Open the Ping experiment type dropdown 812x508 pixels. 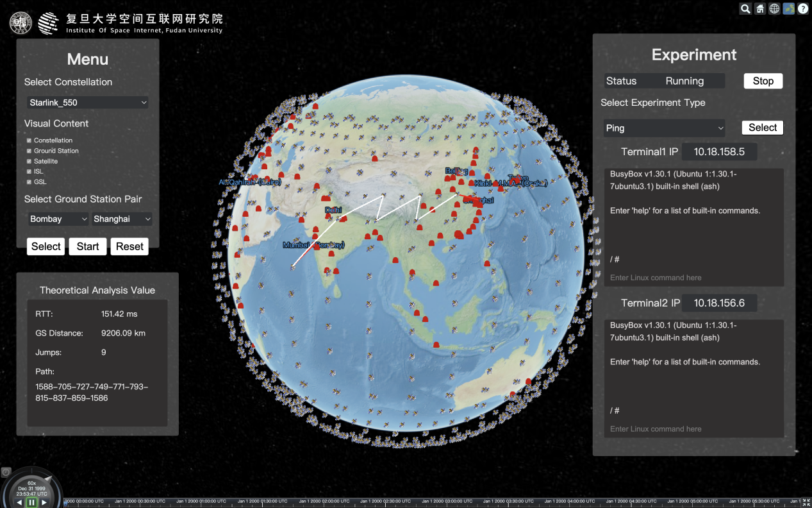(x=665, y=128)
